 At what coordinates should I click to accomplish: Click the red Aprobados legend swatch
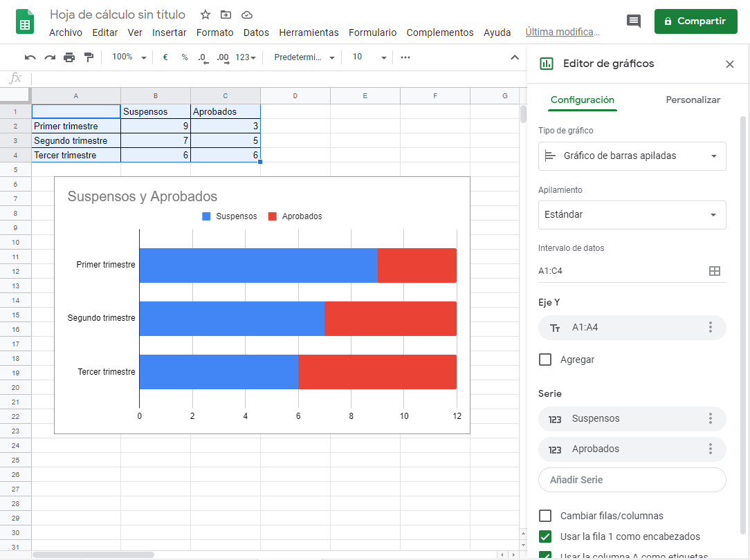(x=273, y=216)
